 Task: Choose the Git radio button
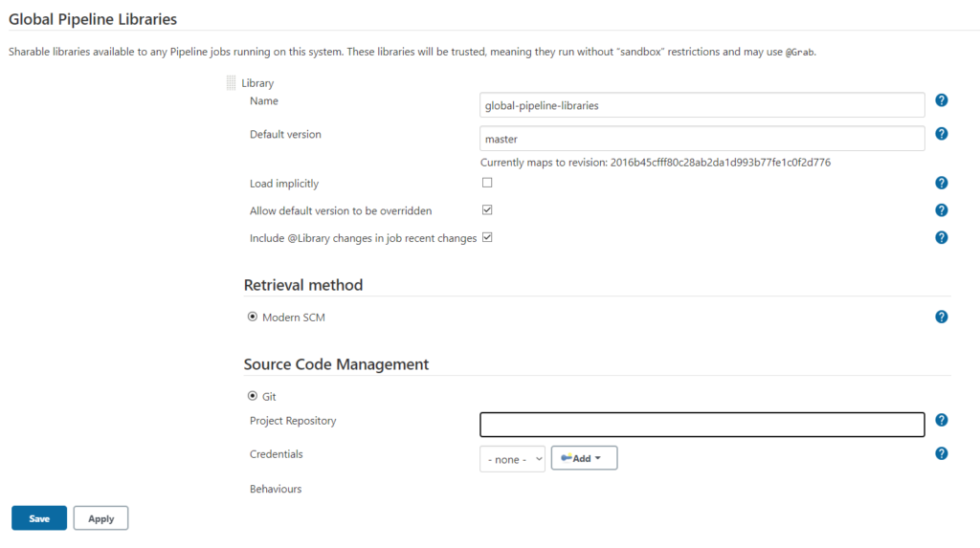click(x=253, y=396)
